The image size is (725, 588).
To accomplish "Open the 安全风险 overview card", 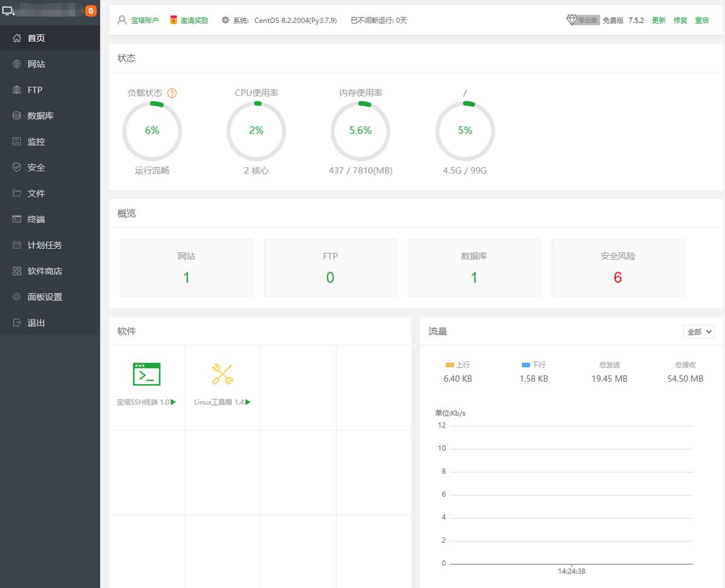I will pos(617,267).
